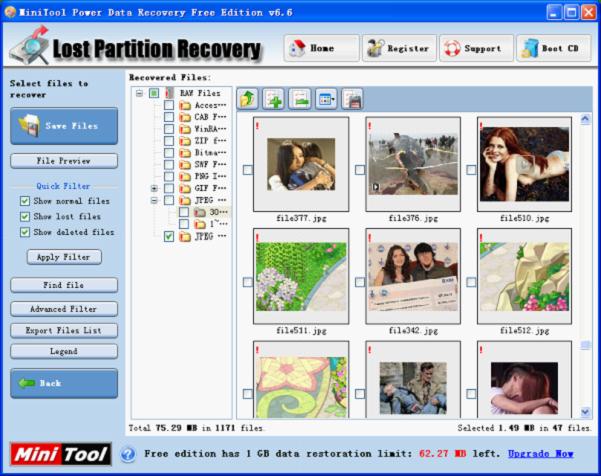Click the File Preview button
This screenshot has width=601, height=476.
tap(64, 161)
